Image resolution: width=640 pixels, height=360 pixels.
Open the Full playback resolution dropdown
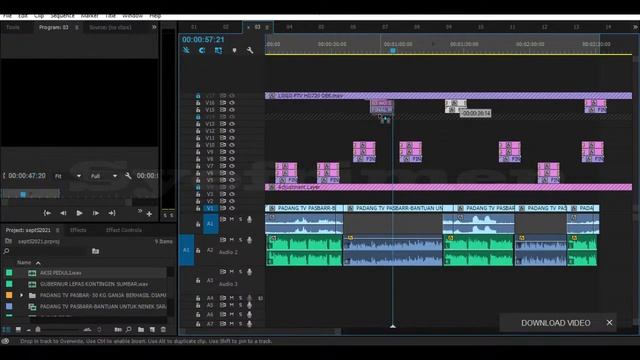104,176
